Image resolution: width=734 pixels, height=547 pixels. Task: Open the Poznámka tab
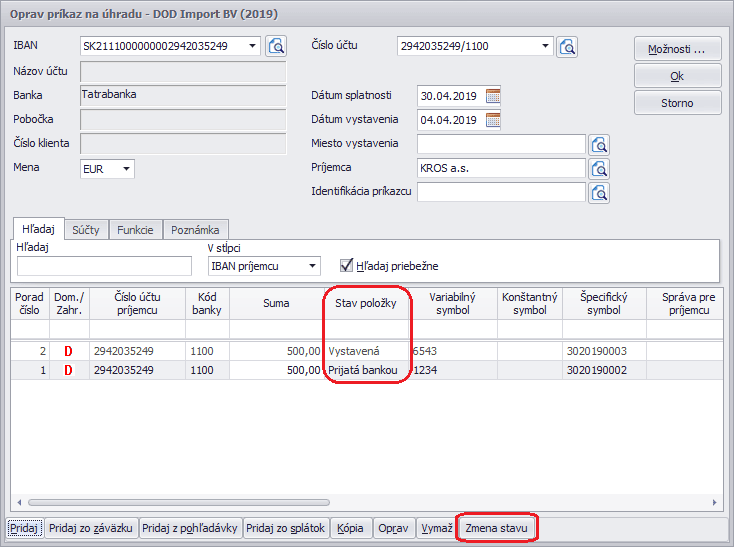click(195, 229)
